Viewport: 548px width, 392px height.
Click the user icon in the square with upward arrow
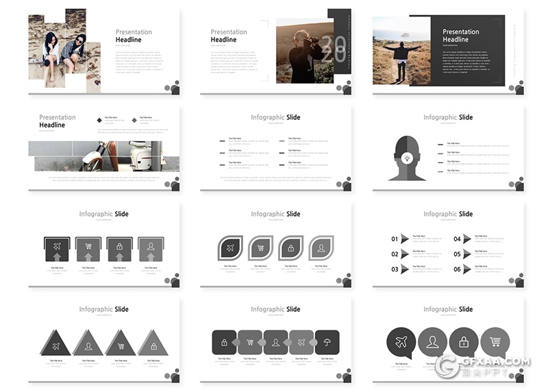point(151,247)
